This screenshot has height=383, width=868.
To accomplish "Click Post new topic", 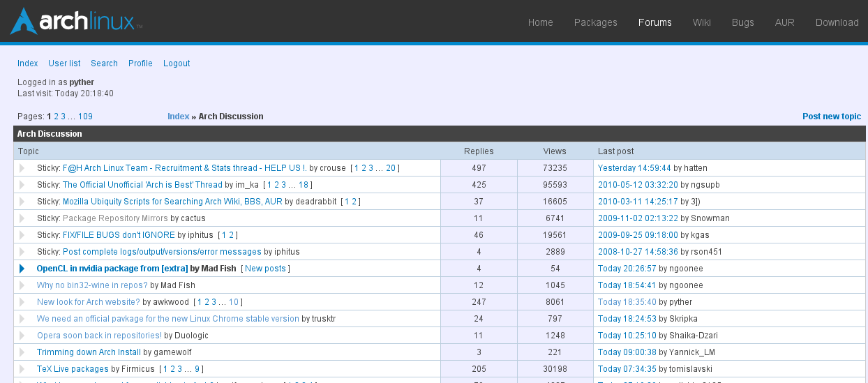I will point(832,117).
